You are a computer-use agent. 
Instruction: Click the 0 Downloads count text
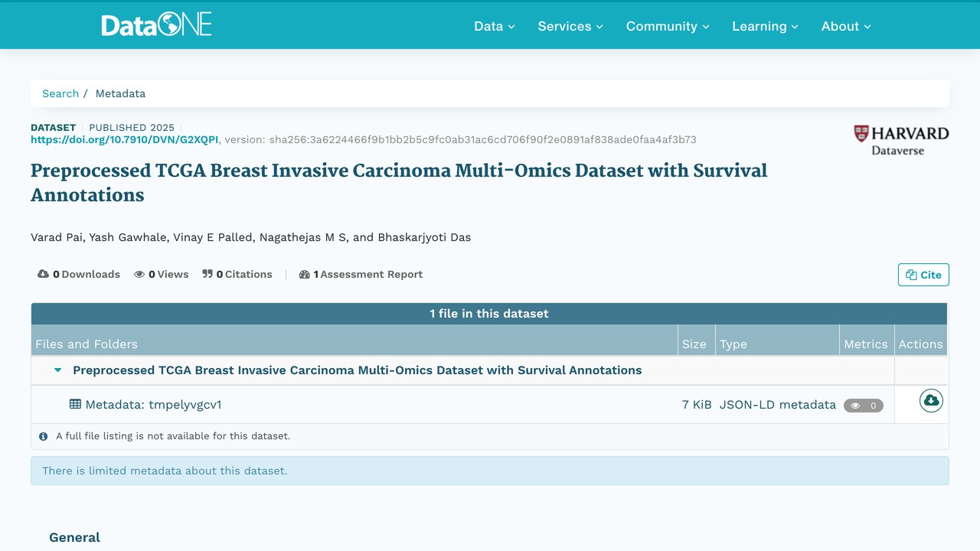(x=87, y=274)
